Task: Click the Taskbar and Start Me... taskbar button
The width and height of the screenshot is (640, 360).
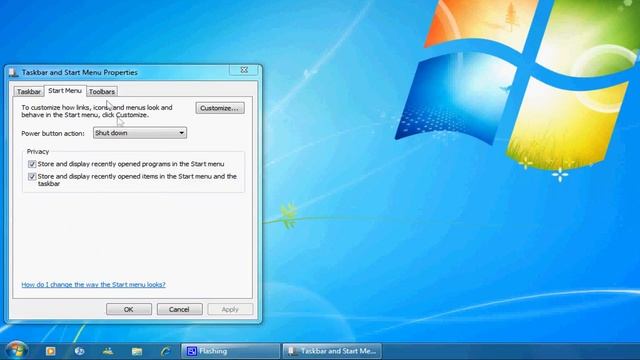Action: coord(332,351)
